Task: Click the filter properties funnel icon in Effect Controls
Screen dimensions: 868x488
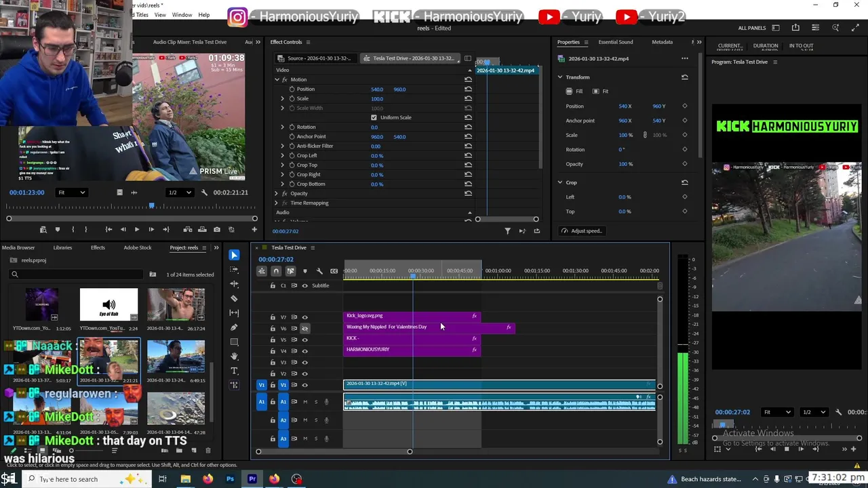Action: pos(507,231)
